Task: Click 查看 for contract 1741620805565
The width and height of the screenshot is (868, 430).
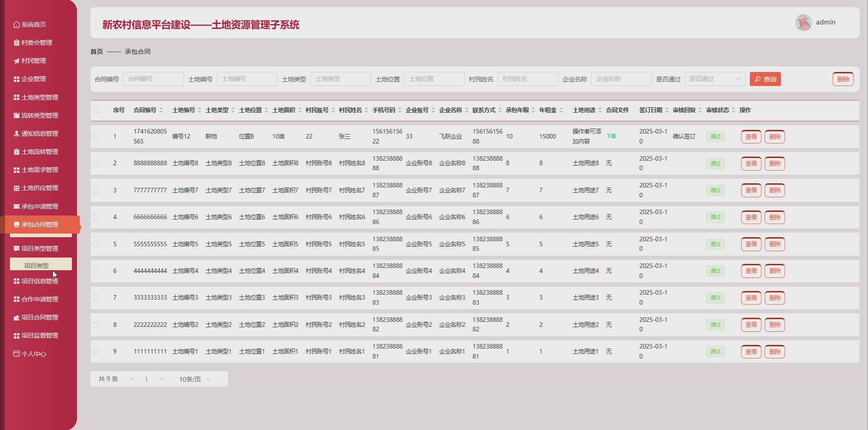Action: pos(751,137)
